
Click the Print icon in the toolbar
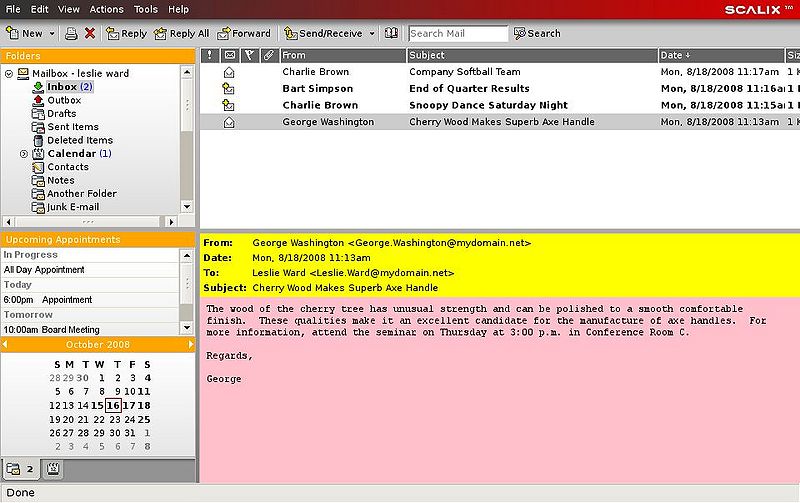pyautogui.click(x=71, y=33)
